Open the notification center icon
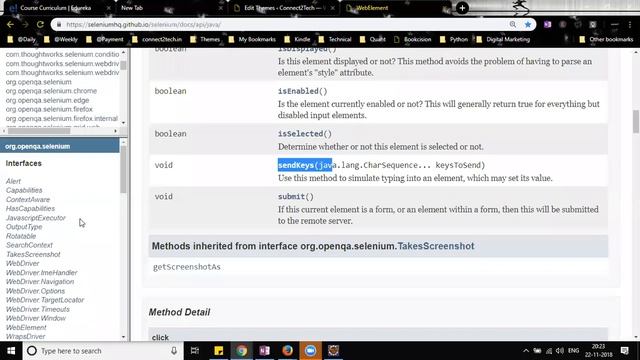This screenshot has height=360, width=640. (x=624, y=351)
